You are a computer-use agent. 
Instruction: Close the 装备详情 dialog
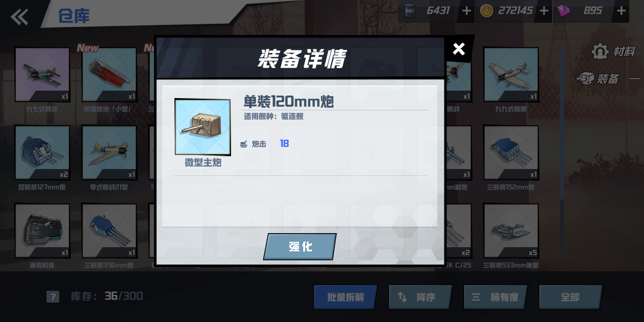click(459, 49)
